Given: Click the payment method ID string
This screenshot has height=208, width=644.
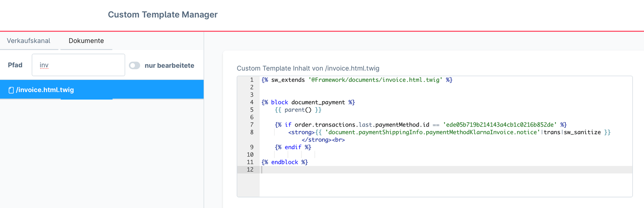Looking at the screenshot, I should (500, 125).
